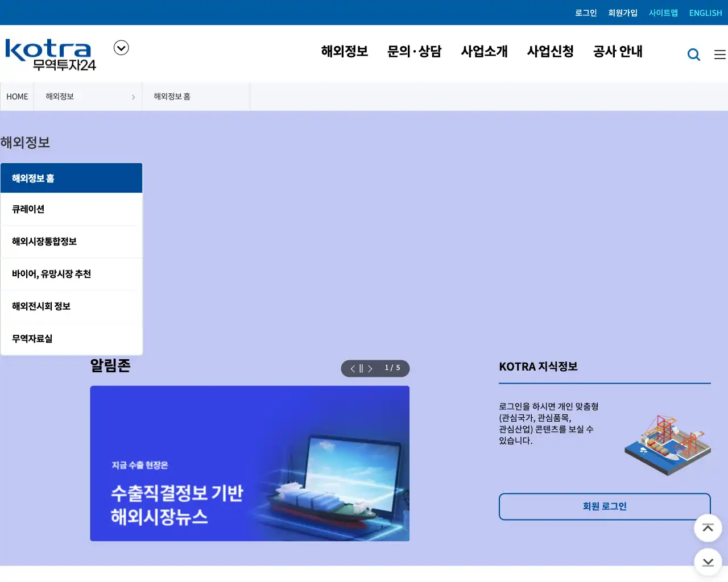Open the 해외정보 top menu

click(344, 52)
